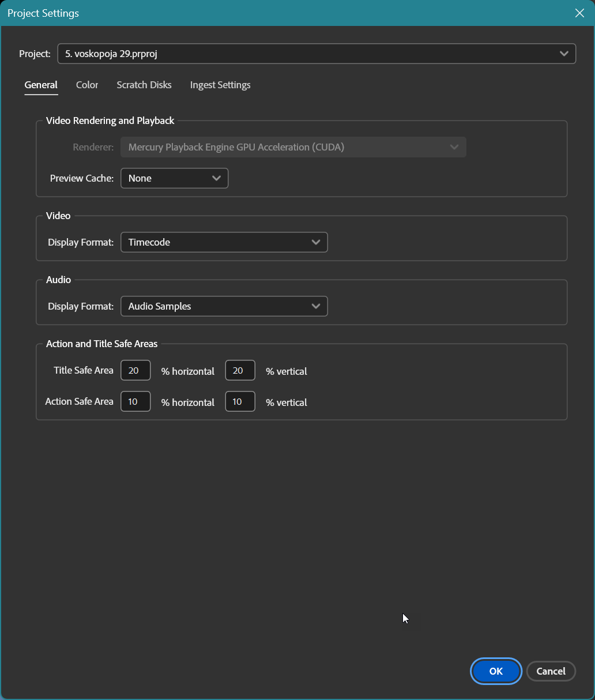
Task: Select the Action Safe Area vertical percentage box
Action: point(240,401)
